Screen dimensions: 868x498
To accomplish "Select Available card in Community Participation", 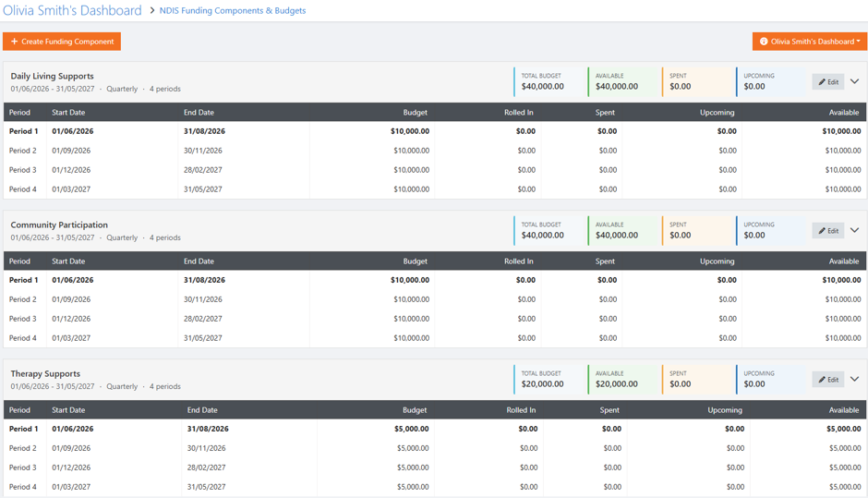I will 622,230.
